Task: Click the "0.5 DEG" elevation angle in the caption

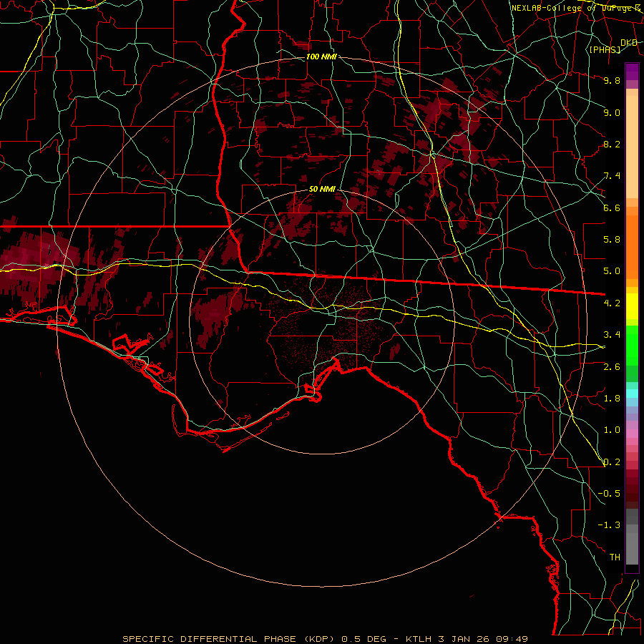Action: (364, 639)
